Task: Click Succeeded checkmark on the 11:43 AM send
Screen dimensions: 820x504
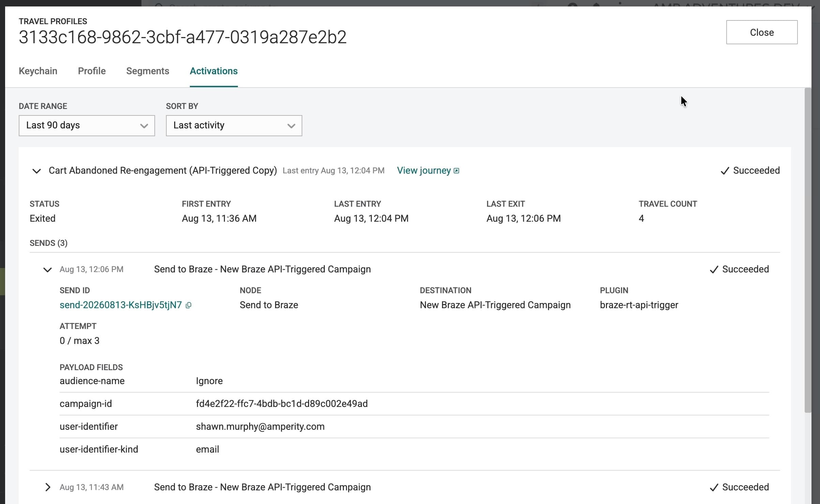Action: pos(739,487)
